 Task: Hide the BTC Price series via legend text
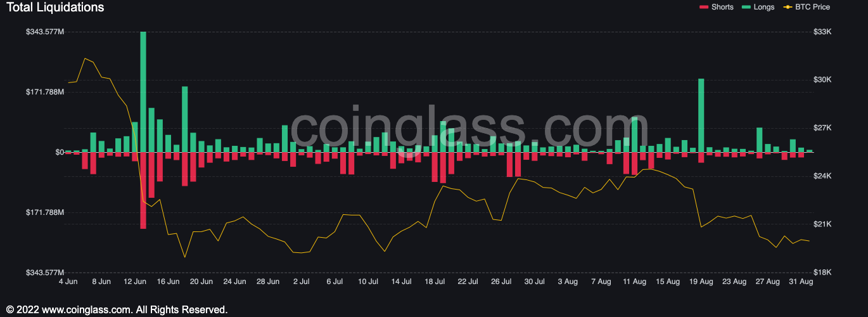[x=813, y=7]
